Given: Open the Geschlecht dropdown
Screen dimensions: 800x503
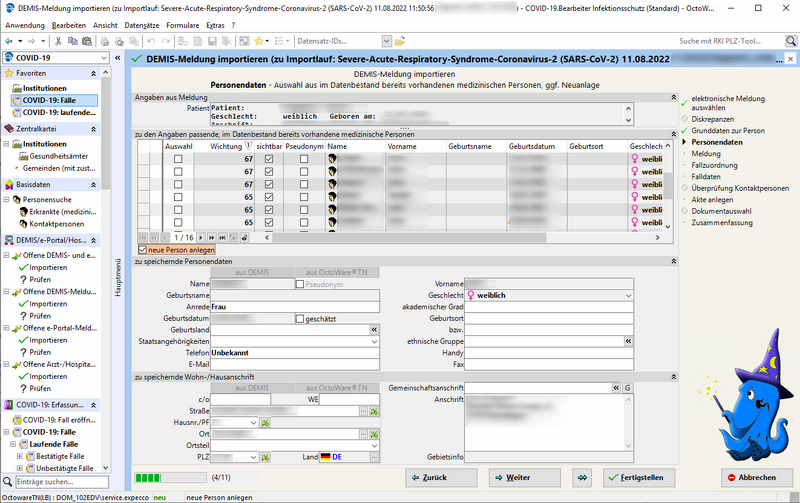Looking at the screenshot, I should pos(628,296).
